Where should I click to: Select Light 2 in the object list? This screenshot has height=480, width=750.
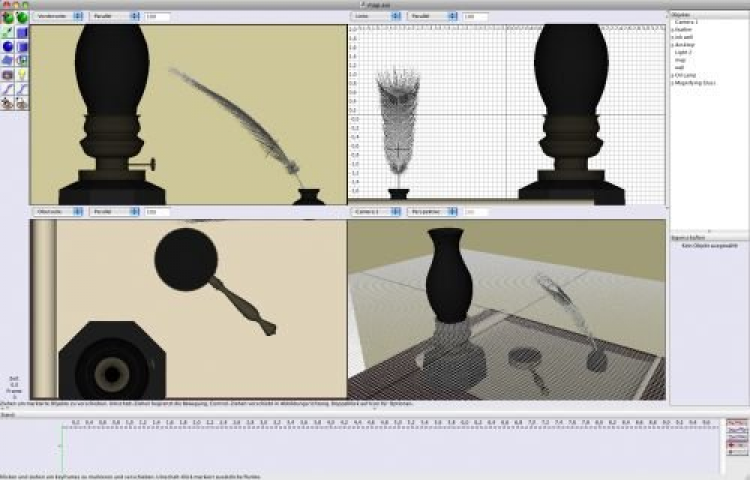pos(683,52)
